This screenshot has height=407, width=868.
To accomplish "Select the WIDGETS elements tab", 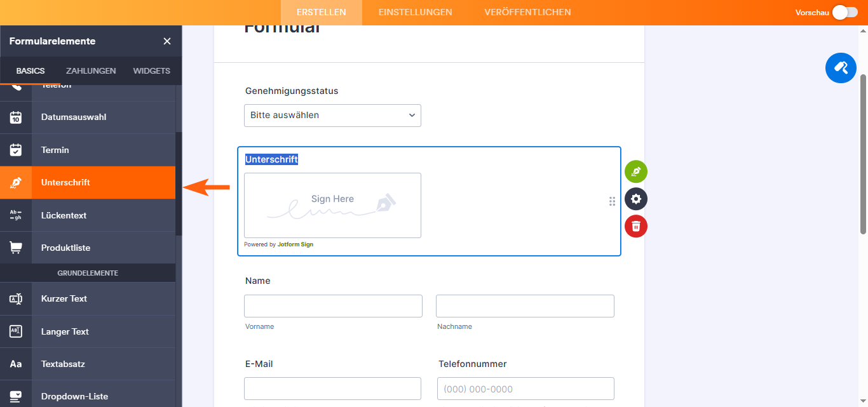I will click(151, 70).
